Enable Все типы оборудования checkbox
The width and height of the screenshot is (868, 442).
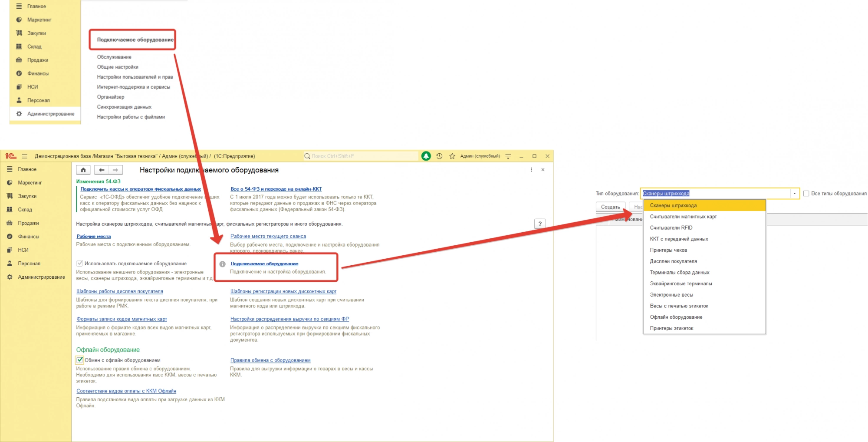click(x=806, y=194)
